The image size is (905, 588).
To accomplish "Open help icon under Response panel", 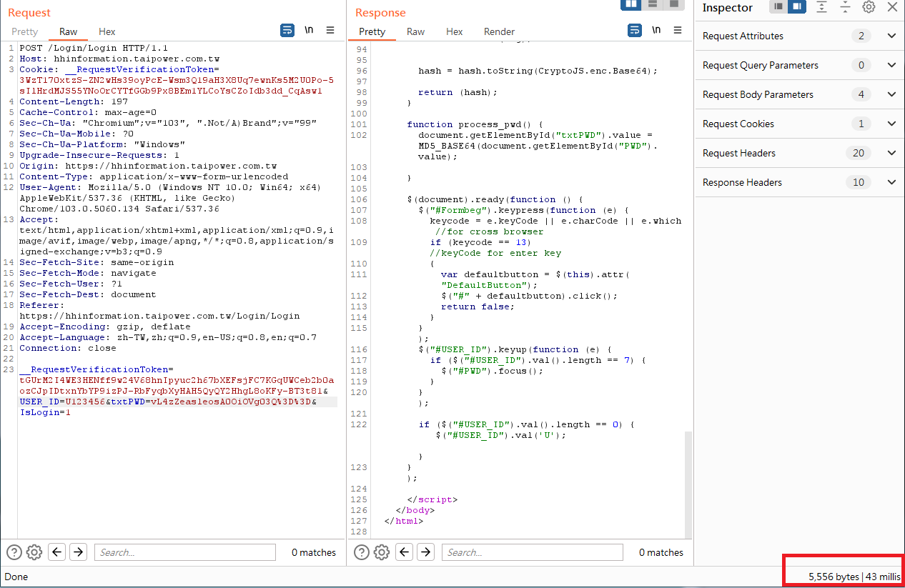I will [362, 552].
